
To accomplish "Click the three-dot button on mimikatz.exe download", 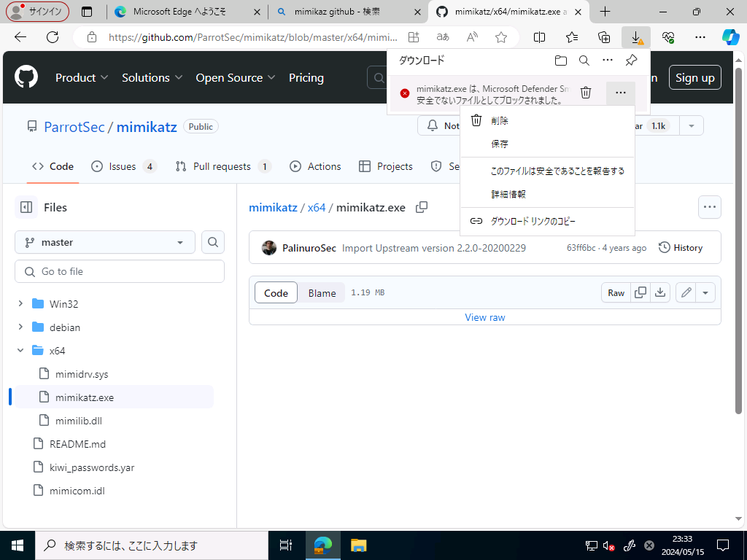I will (620, 93).
